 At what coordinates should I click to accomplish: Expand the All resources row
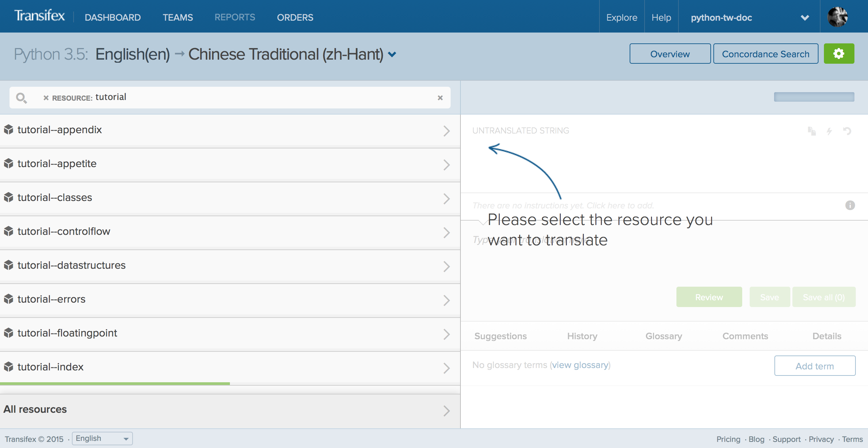point(230,410)
